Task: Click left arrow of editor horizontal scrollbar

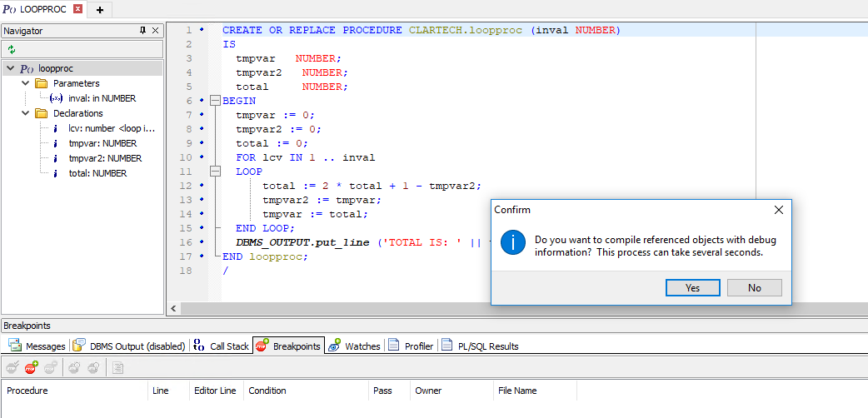Action: coord(173,308)
